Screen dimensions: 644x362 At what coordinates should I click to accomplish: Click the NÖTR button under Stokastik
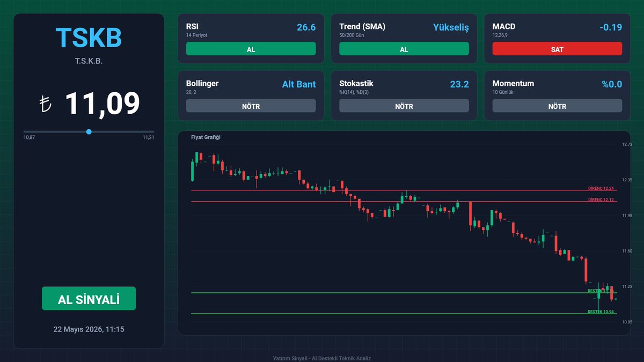[404, 106]
